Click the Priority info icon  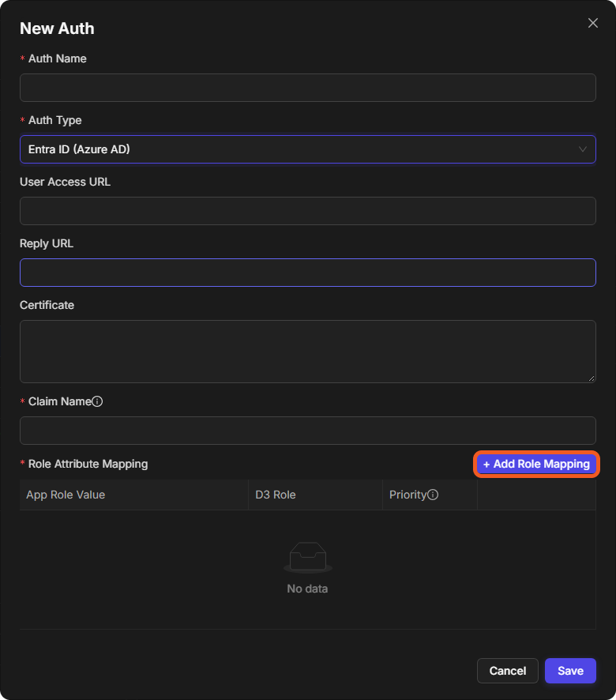tap(433, 495)
